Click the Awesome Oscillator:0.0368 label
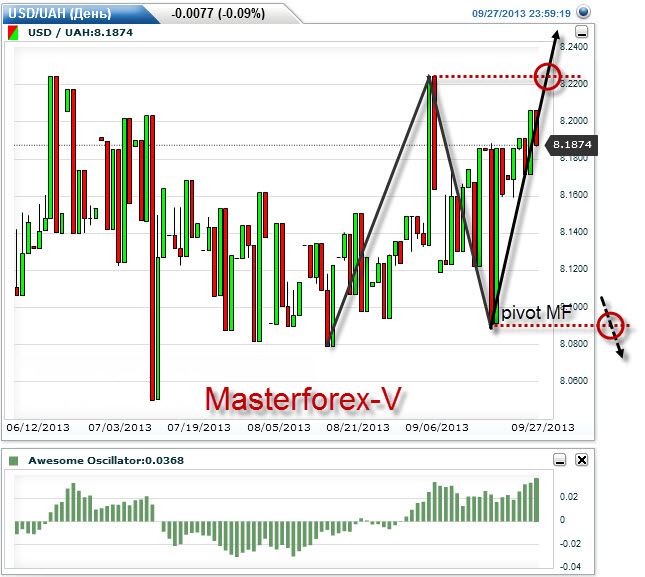Viewport: 645px width, 577px height. tap(106, 460)
